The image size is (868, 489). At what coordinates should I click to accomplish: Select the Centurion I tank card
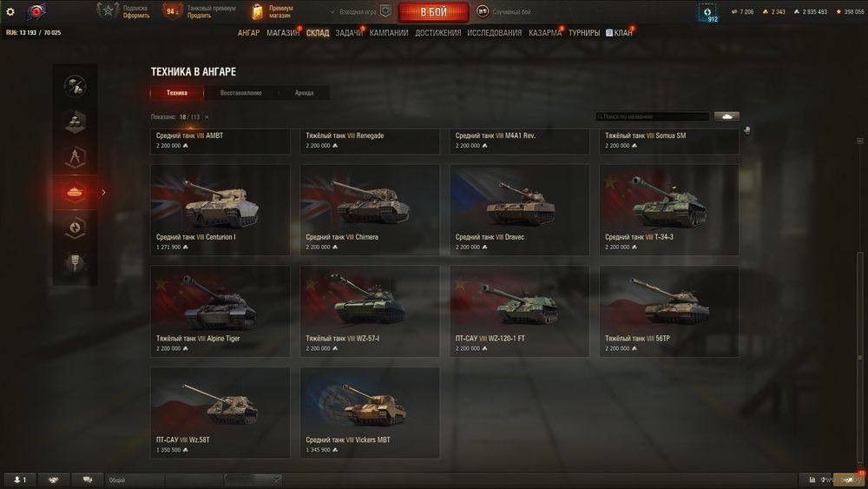click(220, 210)
